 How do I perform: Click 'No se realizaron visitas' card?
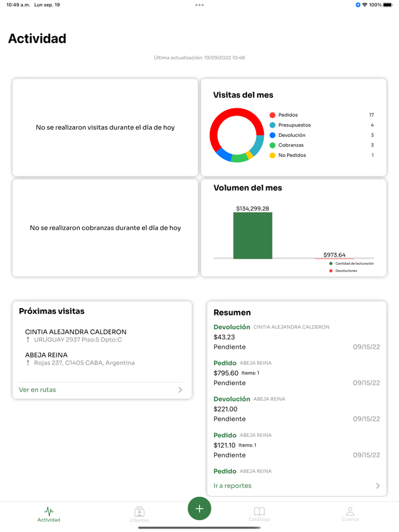[105, 127]
